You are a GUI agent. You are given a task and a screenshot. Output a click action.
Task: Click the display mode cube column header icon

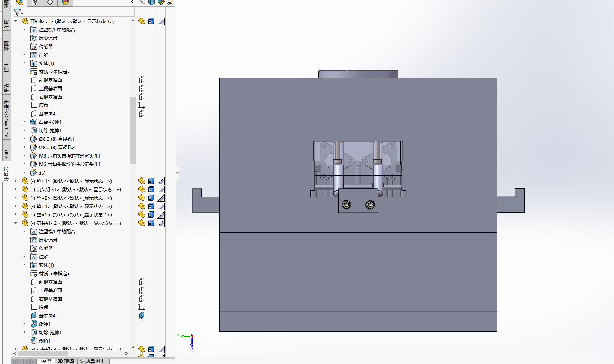pos(151,3)
